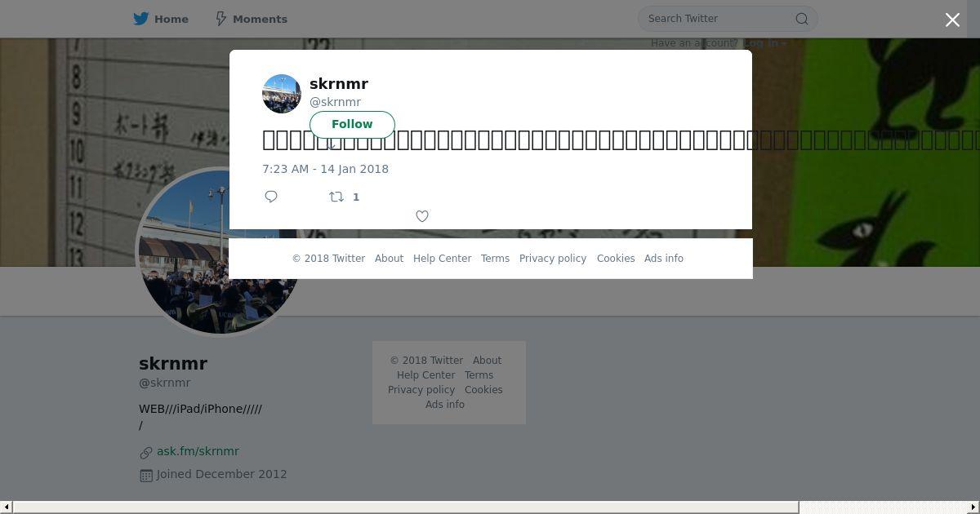Viewport: 980px width, 514px height.
Task: Click the skrnmr avatar in the tweet
Action: [x=282, y=94]
